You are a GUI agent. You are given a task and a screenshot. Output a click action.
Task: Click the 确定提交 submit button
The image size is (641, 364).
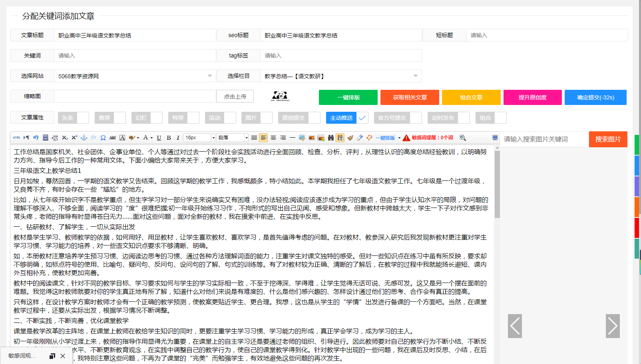(595, 97)
